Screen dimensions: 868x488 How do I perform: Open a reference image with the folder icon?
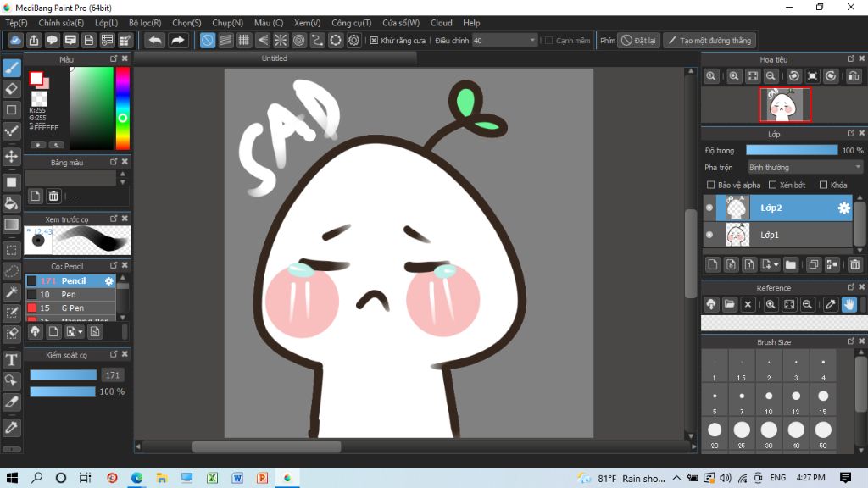[730, 304]
